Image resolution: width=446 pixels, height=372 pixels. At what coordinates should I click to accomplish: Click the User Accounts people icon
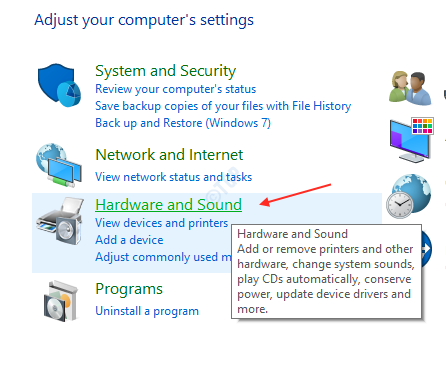(x=410, y=88)
